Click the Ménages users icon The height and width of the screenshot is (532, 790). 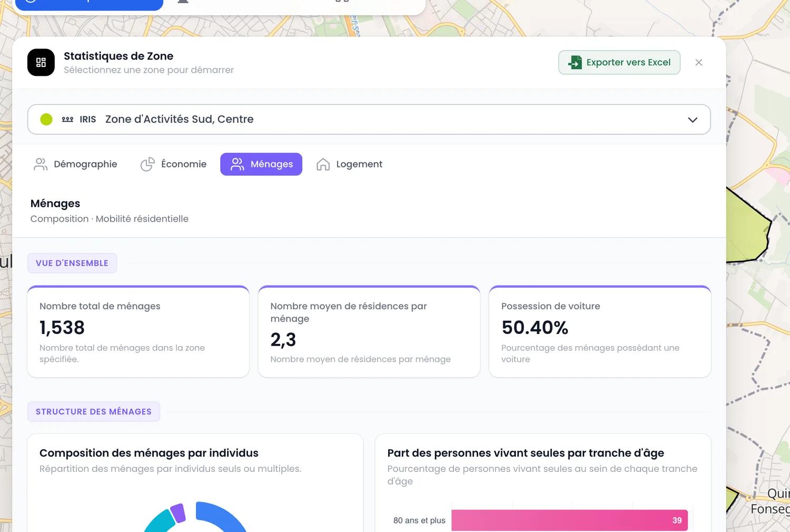click(x=238, y=164)
